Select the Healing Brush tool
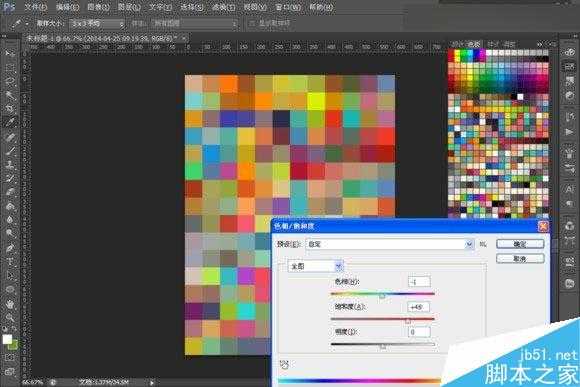This screenshot has height=387, width=580. coord(10,137)
